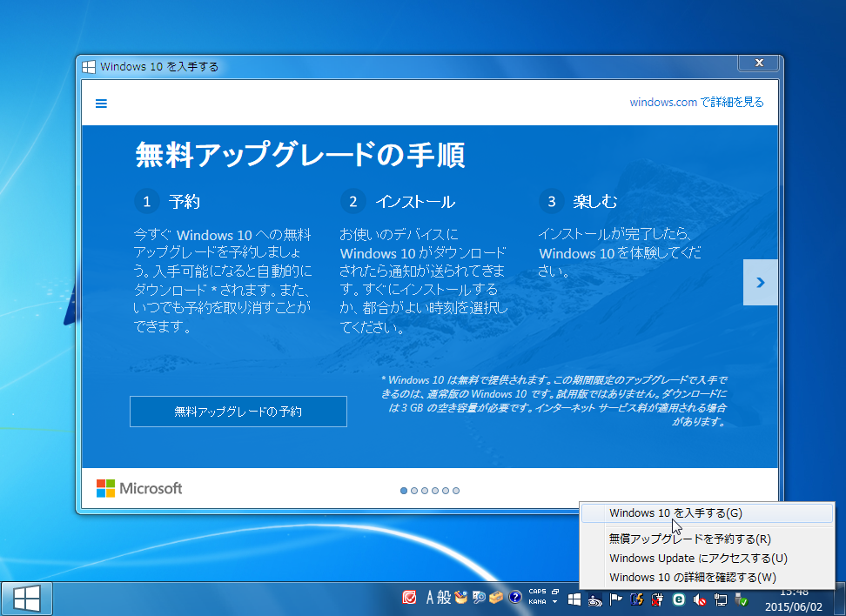Select the fourth carousel page dot
Screen dimensions: 846x616
tap(435, 491)
